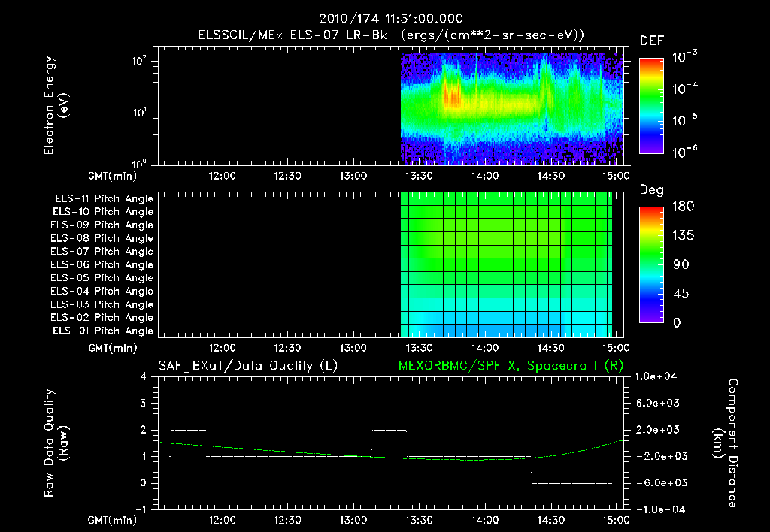Screen dimensions: 770x532
Task: Click the ELS-10 Pitch Angle row label
Action: coord(103,212)
